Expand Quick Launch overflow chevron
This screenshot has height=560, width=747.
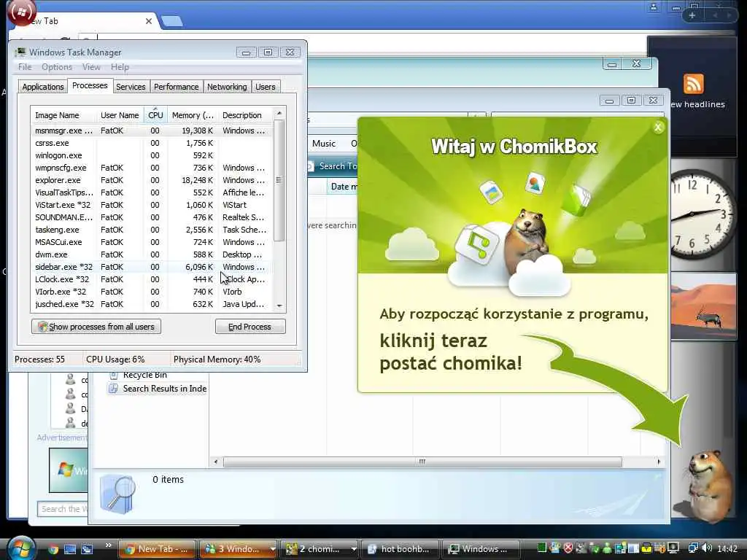[108, 545]
